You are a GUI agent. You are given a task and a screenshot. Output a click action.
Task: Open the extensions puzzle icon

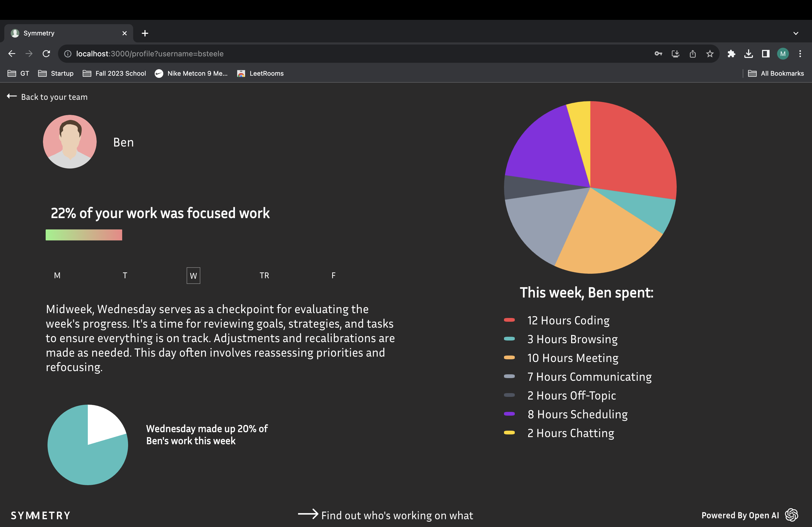(x=731, y=53)
